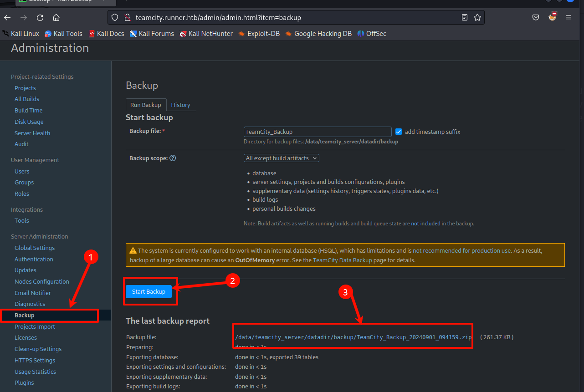Click the shield tracking protection icon

click(x=115, y=17)
